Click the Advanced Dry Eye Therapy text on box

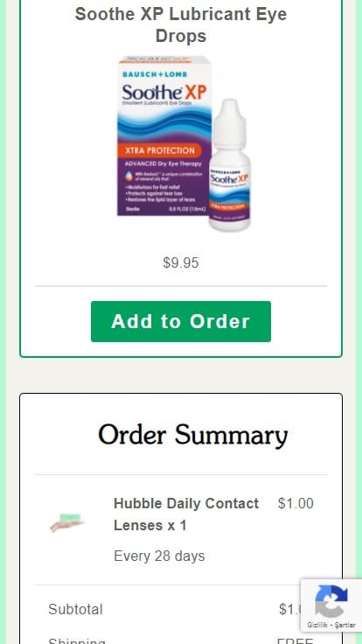163,164
